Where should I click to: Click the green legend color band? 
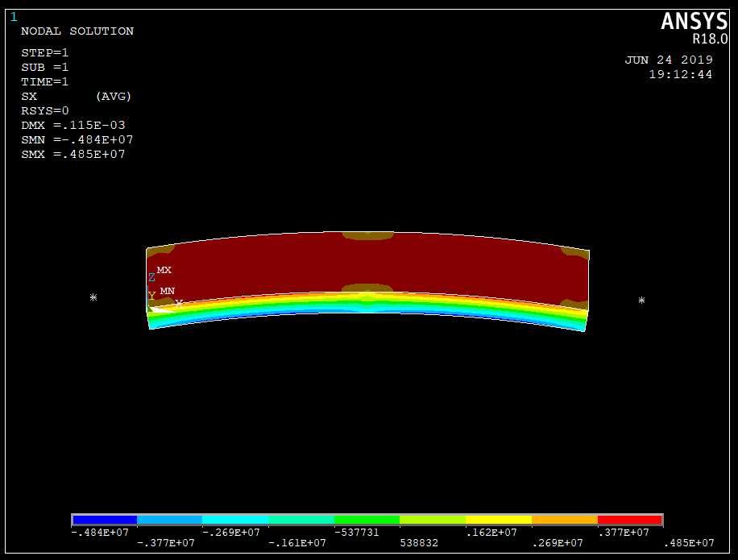point(367,520)
